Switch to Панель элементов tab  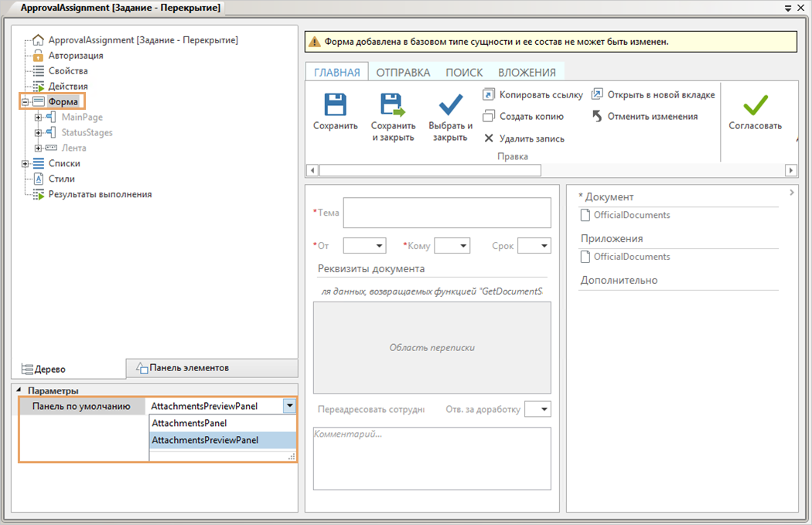coord(189,368)
